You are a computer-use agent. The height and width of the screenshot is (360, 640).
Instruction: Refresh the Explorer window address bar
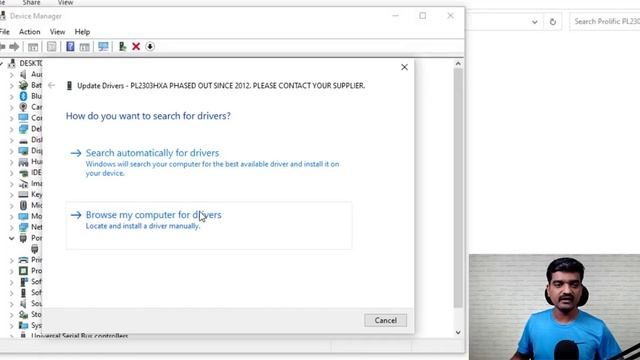coord(553,22)
